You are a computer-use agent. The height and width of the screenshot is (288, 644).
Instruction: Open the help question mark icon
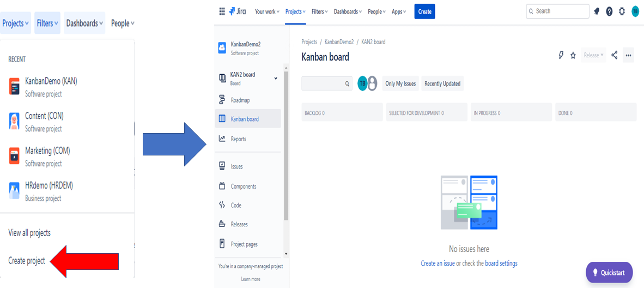(x=610, y=11)
